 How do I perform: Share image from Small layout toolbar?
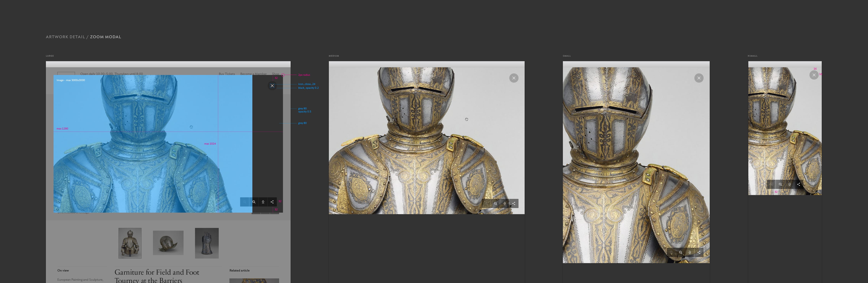click(x=699, y=252)
